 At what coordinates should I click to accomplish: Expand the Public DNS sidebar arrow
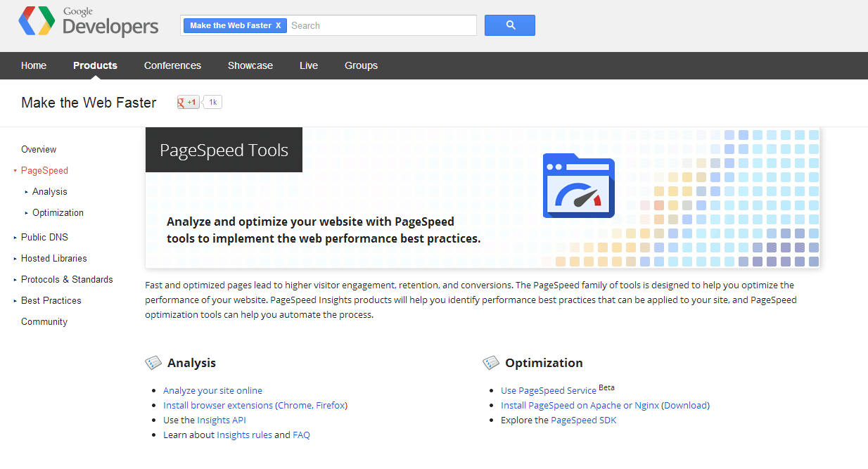tap(15, 238)
